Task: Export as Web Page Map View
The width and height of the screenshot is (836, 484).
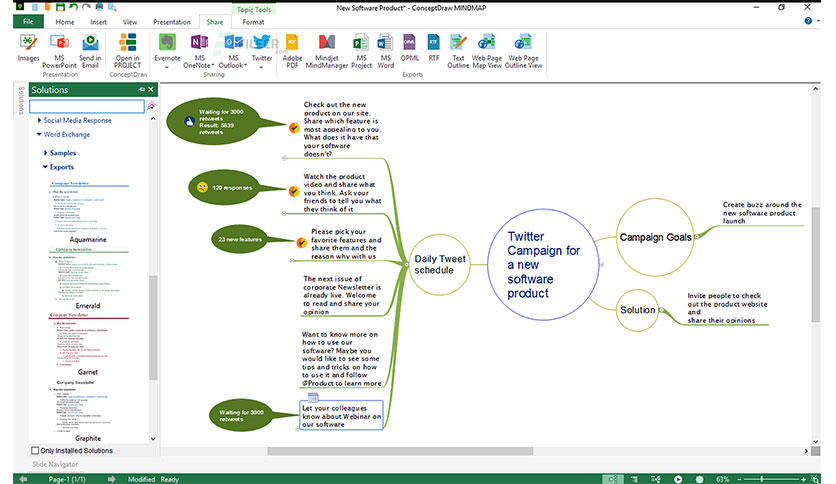Action: 487,51
